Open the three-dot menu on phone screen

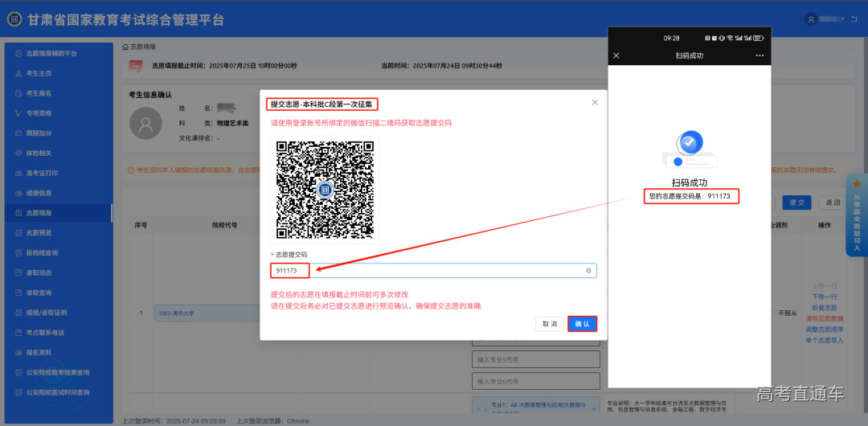759,55
